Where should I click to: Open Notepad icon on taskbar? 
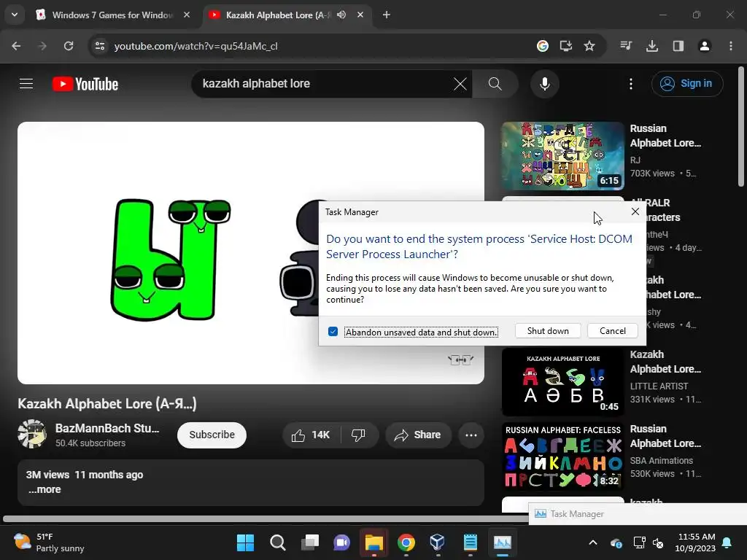coord(471,542)
